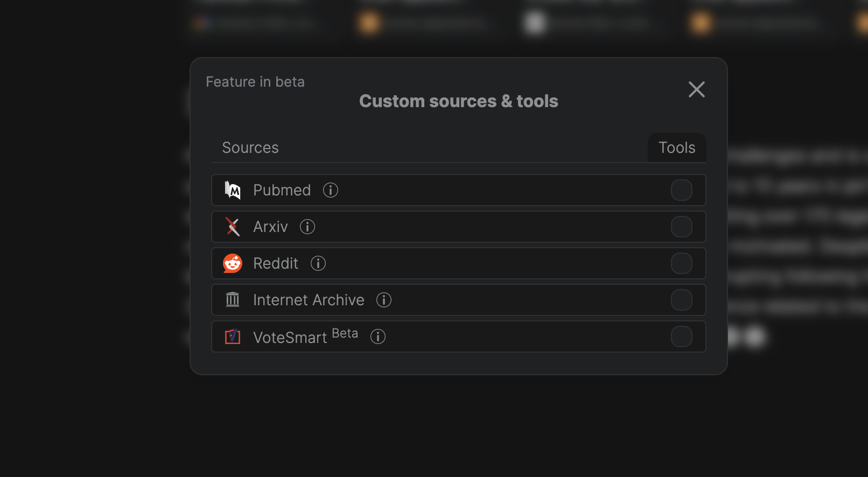View info about VoteSmart Beta
The image size is (868, 477).
click(378, 336)
